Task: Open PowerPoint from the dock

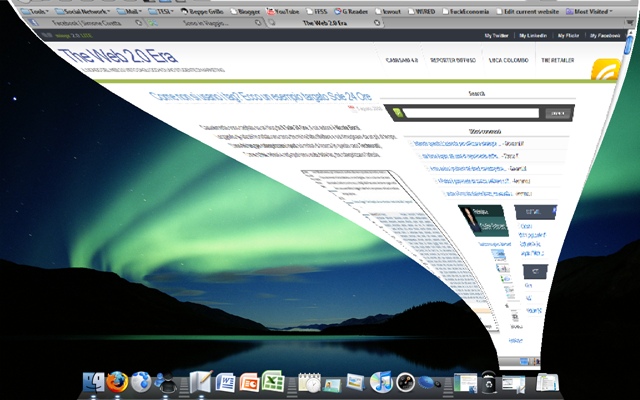Action: (x=249, y=382)
